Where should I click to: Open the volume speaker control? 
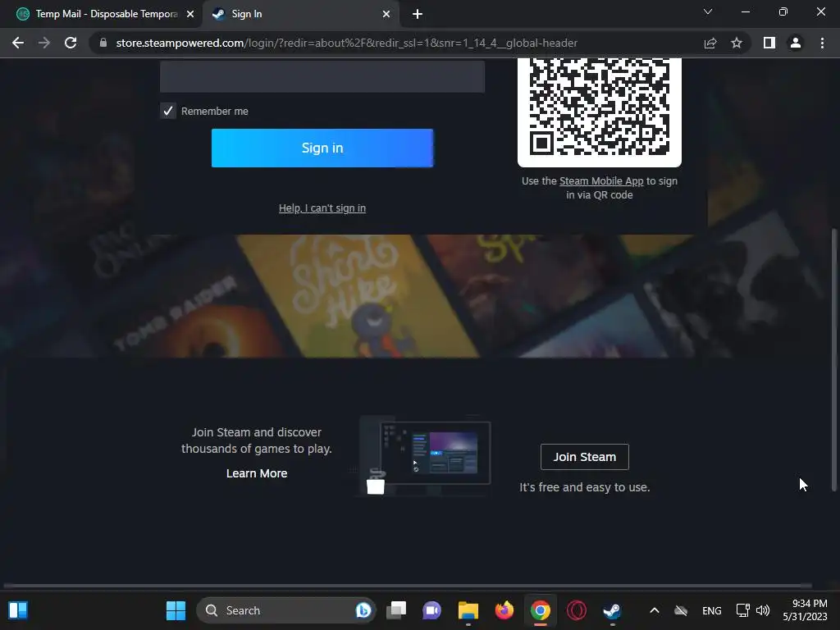click(763, 610)
